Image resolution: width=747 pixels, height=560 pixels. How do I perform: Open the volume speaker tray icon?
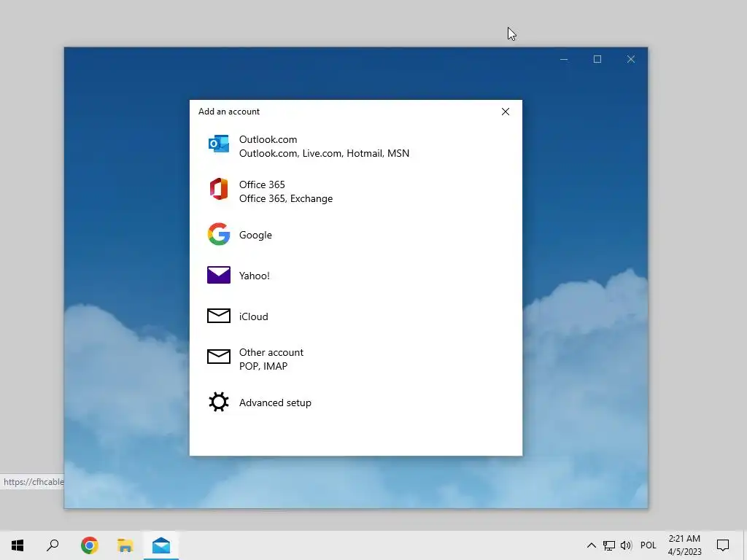point(626,545)
